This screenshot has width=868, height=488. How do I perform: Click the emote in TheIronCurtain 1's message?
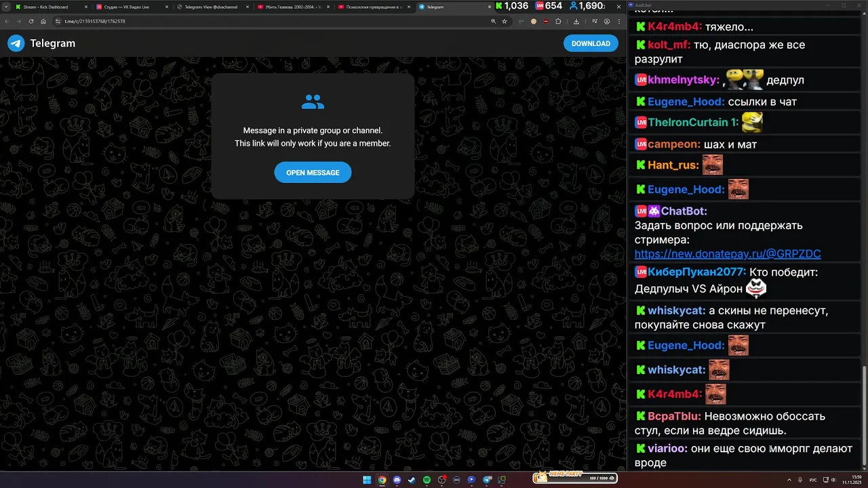pos(752,122)
